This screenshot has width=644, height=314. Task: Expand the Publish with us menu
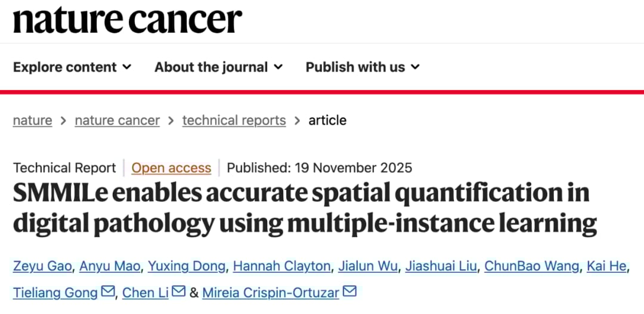[x=363, y=67]
